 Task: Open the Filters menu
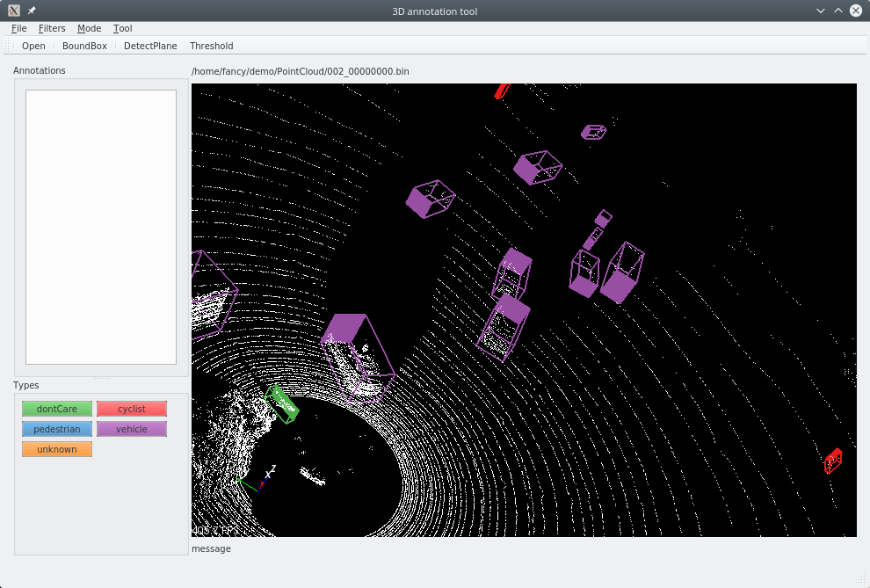coord(52,28)
